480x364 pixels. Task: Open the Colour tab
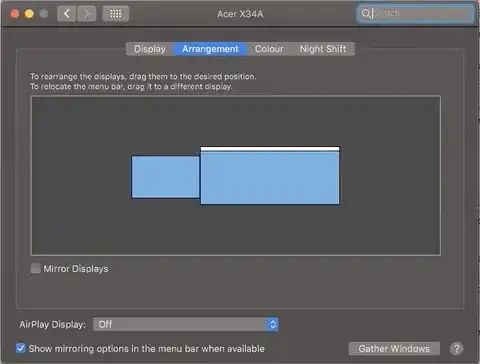coord(269,49)
